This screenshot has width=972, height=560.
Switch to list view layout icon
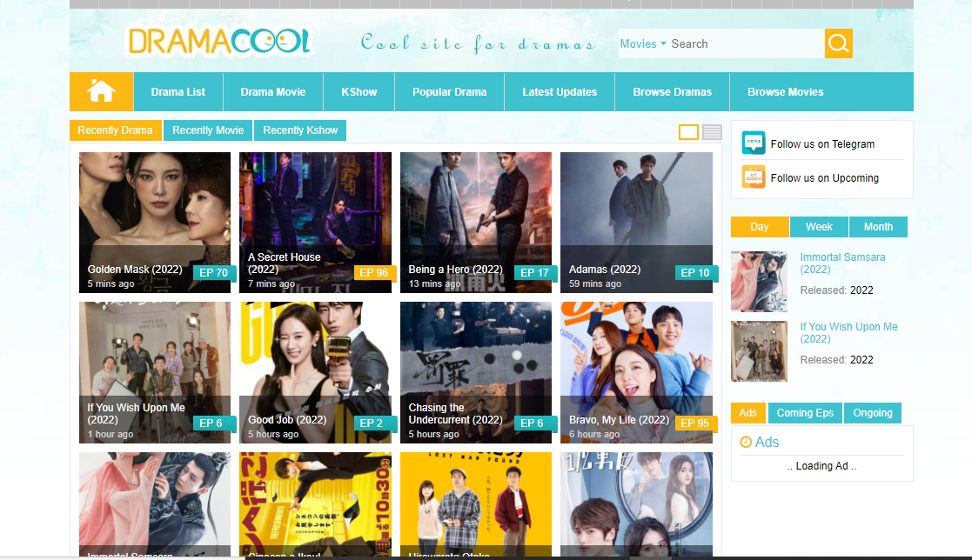pyautogui.click(x=712, y=132)
